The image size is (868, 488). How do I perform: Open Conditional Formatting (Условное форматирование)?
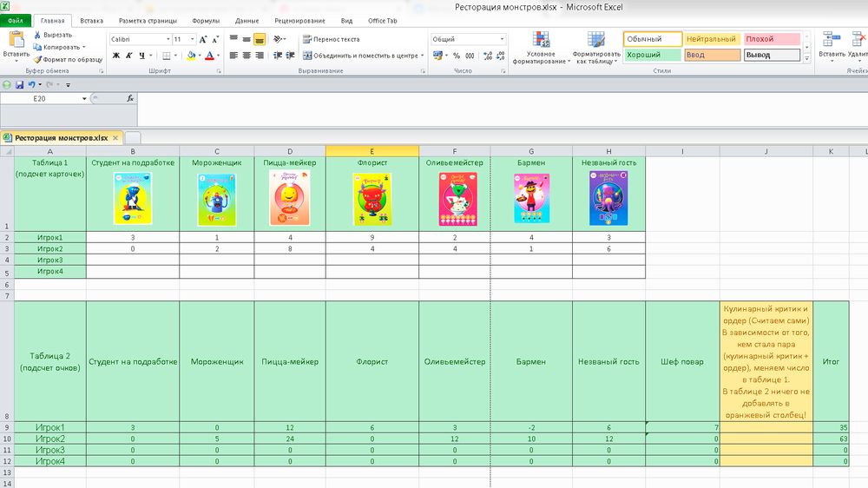click(x=541, y=48)
